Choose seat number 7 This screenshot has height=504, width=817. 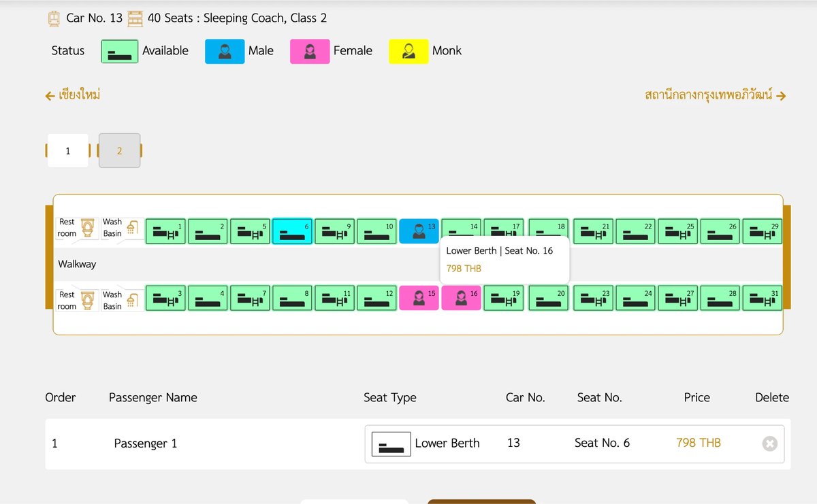click(x=250, y=298)
